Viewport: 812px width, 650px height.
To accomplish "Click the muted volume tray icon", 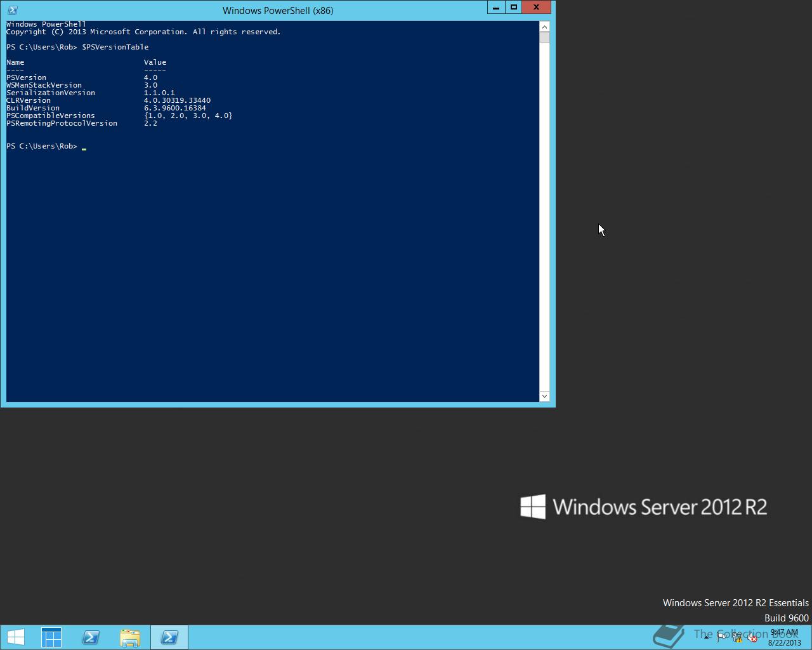I will (752, 637).
